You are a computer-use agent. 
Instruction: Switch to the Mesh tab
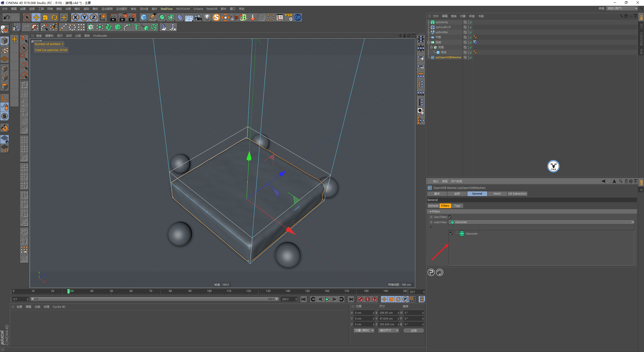[x=497, y=194]
